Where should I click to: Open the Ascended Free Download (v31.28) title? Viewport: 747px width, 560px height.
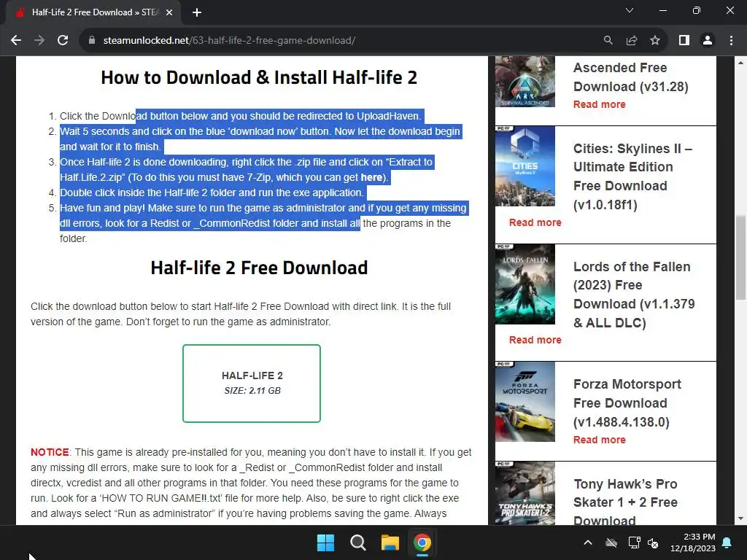point(631,77)
